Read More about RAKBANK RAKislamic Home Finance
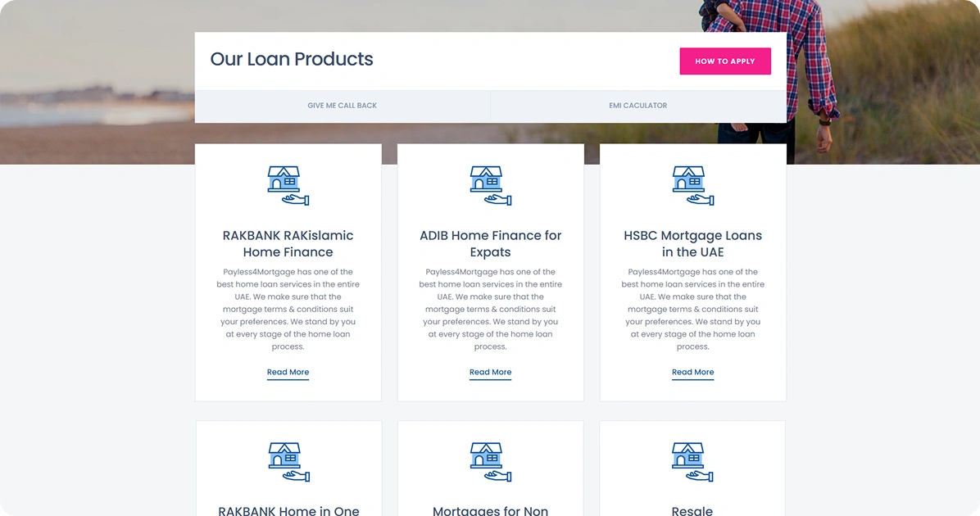Screen dimensions: 980x516 [x=288, y=373]
